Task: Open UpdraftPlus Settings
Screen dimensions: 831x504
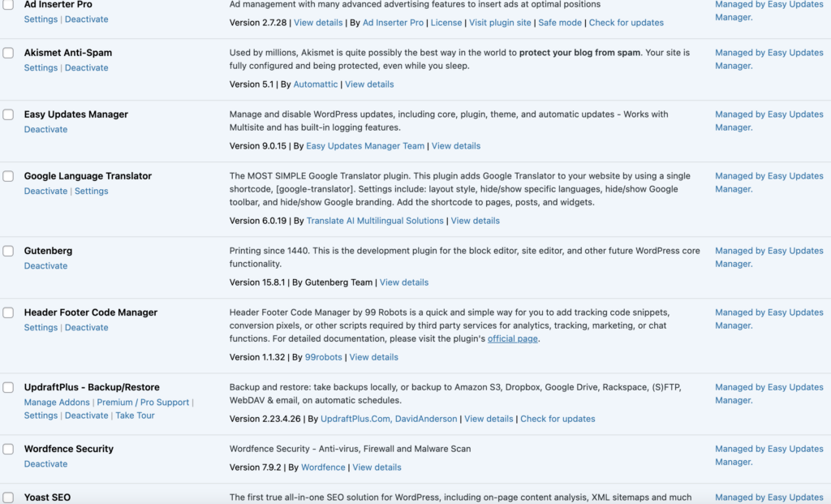Action: [x=41, y=416]
